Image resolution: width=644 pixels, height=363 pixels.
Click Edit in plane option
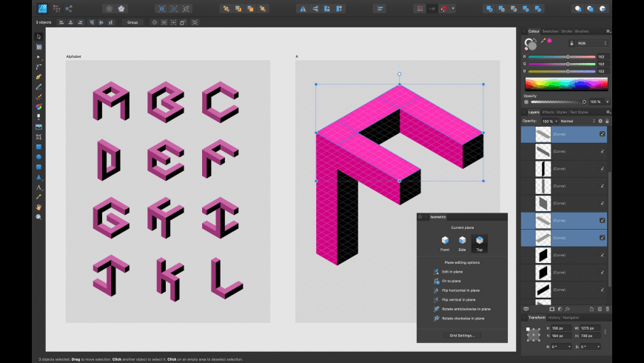point(449,272)
